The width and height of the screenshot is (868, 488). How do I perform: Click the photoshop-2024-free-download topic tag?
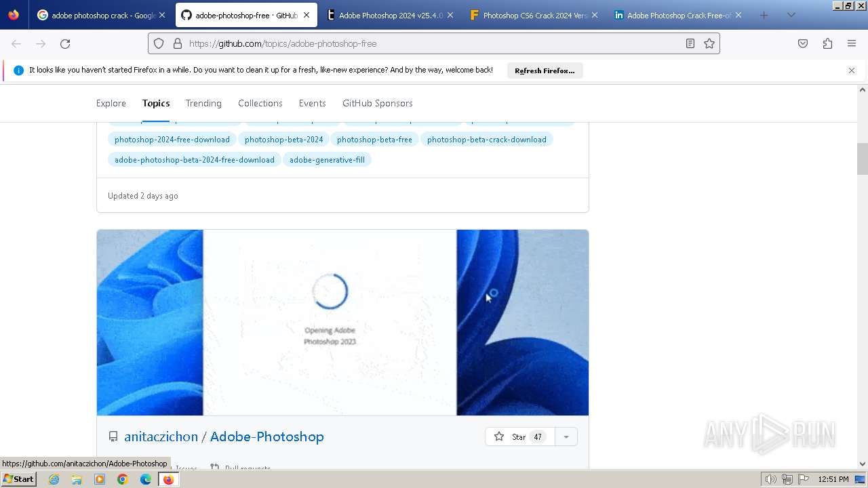click(x=172, y=140)
